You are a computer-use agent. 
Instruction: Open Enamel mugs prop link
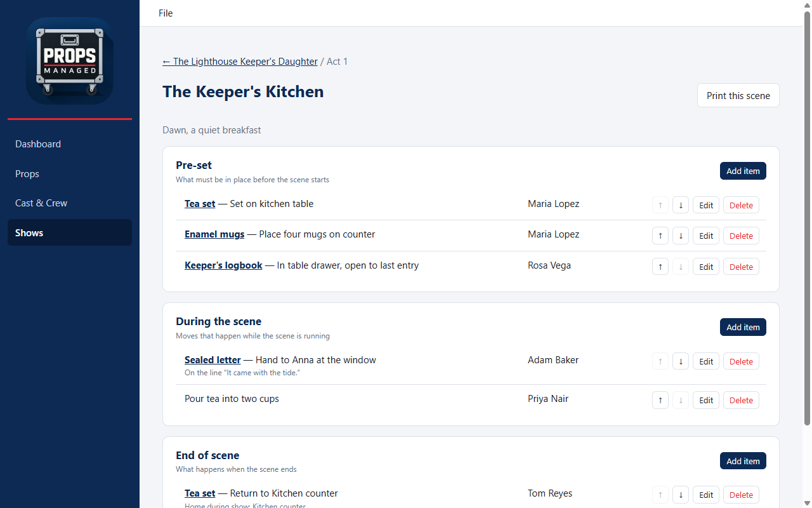tap(214, 234)
